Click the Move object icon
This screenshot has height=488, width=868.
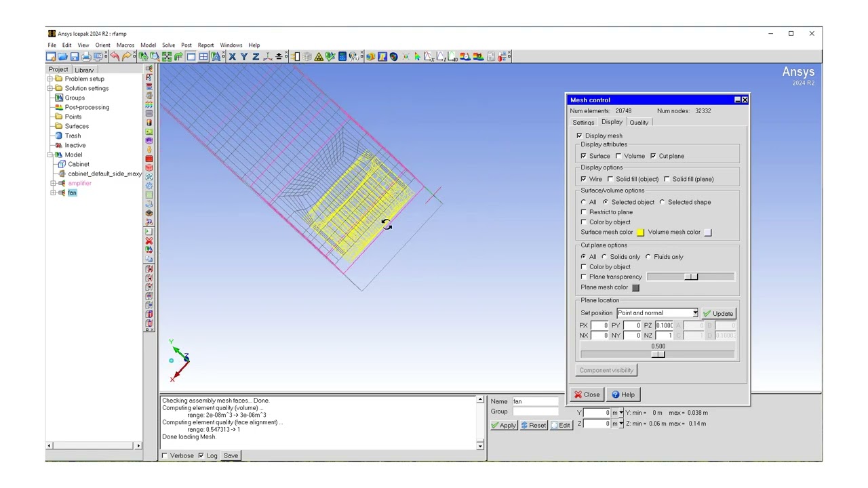click(149, 249)
